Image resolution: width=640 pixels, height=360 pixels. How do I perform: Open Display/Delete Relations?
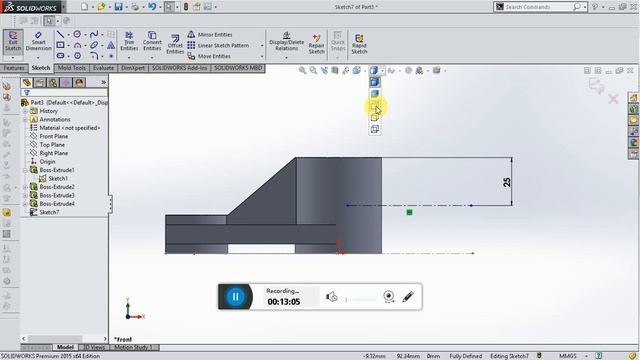point(287,41)
